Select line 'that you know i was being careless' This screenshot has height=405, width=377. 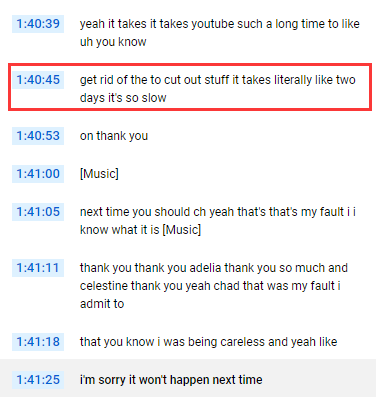pyautogui.click(x=188, y=342)
